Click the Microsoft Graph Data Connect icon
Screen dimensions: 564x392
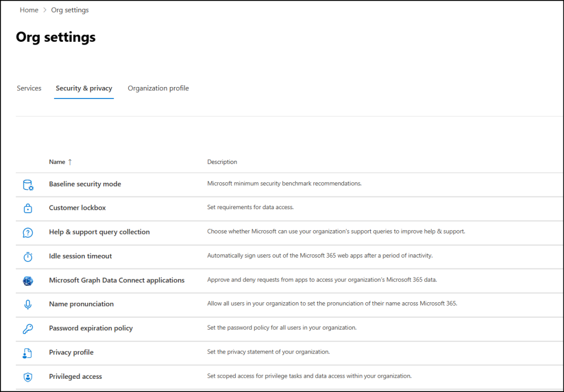click(x=28, y=281)
